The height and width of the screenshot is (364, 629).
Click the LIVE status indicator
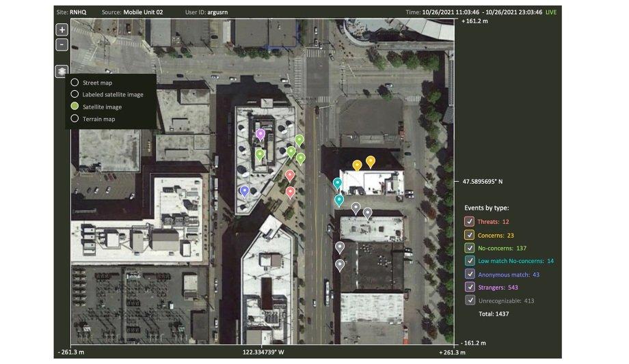[550, 12]
